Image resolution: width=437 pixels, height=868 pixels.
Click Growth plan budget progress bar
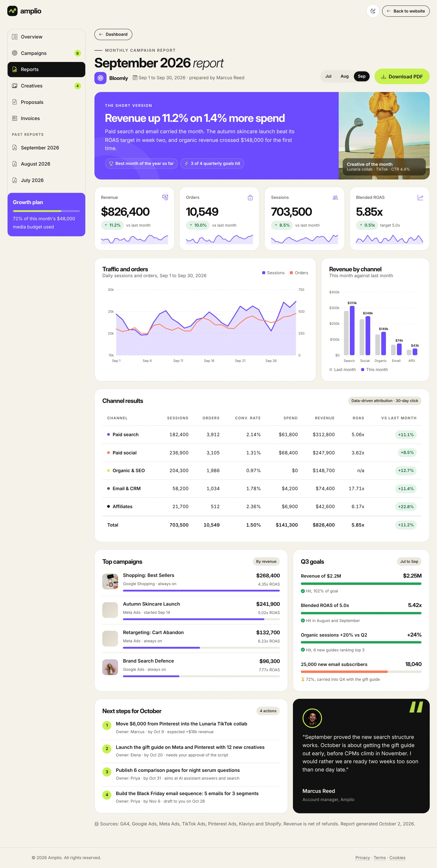pyautogui.click(x=46, y=211)
